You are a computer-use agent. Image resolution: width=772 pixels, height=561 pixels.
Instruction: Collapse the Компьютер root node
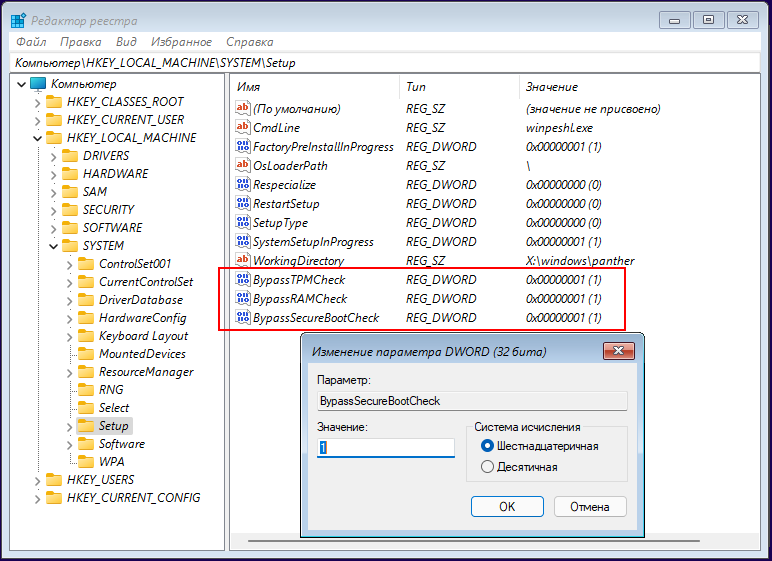coord(21,84)
